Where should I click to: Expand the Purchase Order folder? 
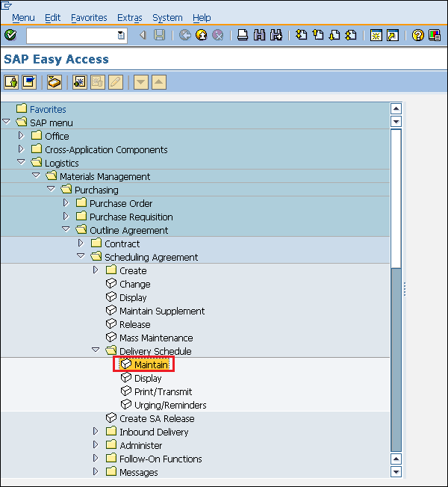tap(66, 202)
